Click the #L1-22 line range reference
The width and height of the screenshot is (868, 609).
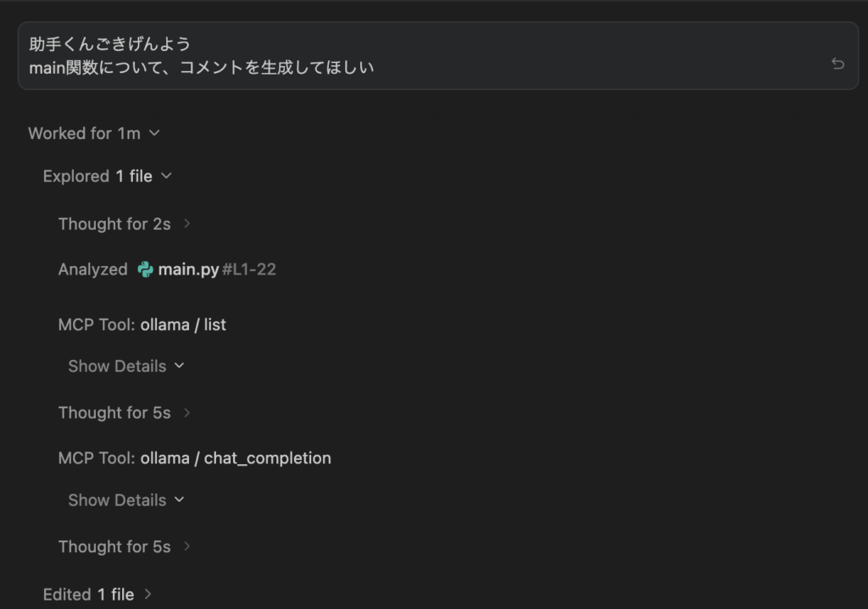pos(249,270)
